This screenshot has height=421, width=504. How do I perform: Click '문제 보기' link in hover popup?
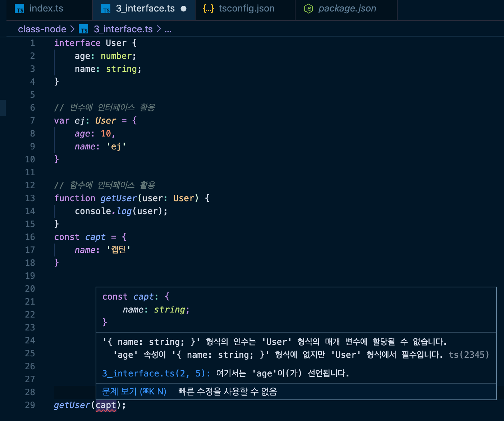(x=134, y=391)
